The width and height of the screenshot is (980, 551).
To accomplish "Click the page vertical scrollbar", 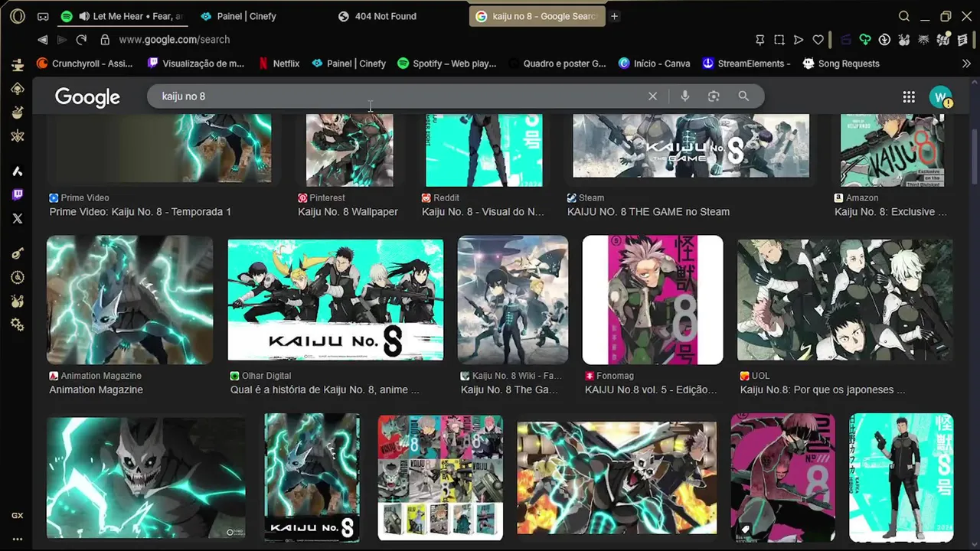I will pos(975,157).
